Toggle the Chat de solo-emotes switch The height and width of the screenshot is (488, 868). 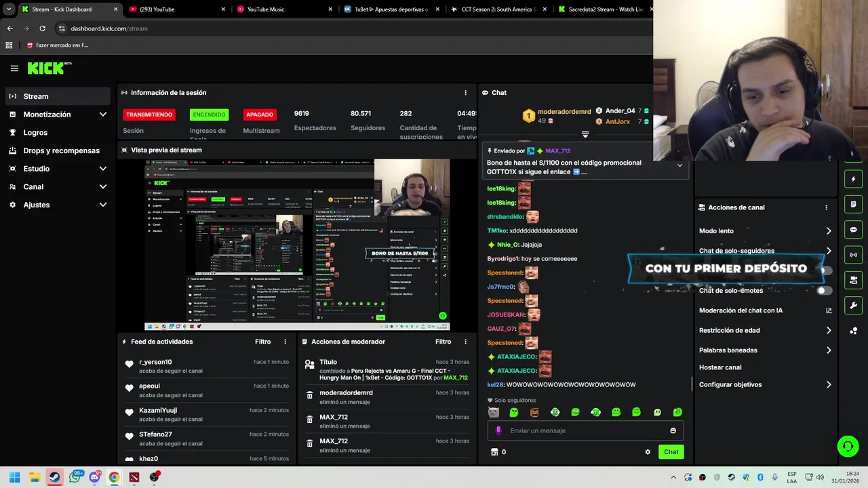[824, 291]
